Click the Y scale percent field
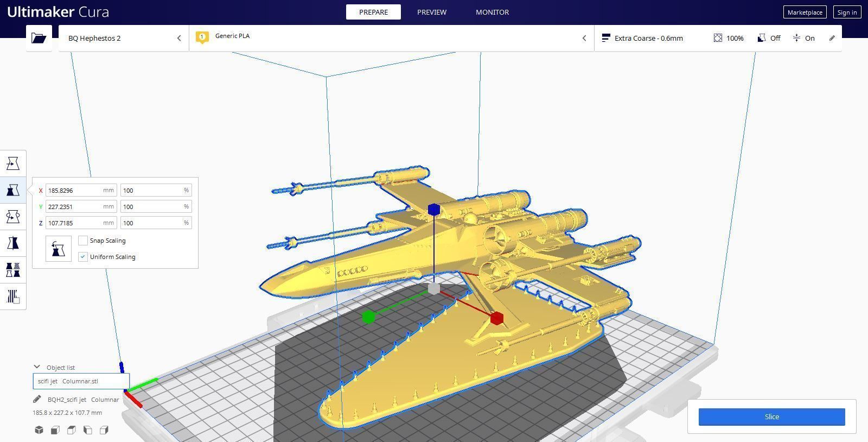Viewport: 868px width, 442px height. [156, 207]
